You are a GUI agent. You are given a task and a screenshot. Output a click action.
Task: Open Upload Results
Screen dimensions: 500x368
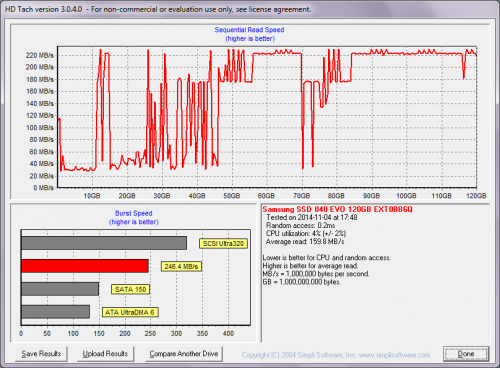105,354
